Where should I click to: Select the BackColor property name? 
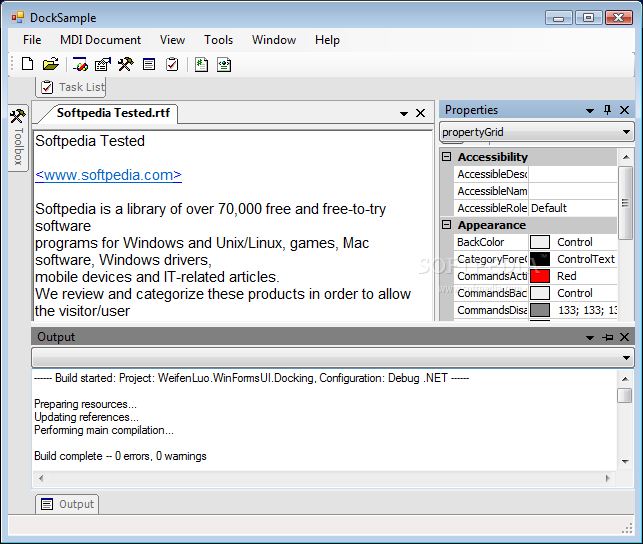tap(481, 242)
